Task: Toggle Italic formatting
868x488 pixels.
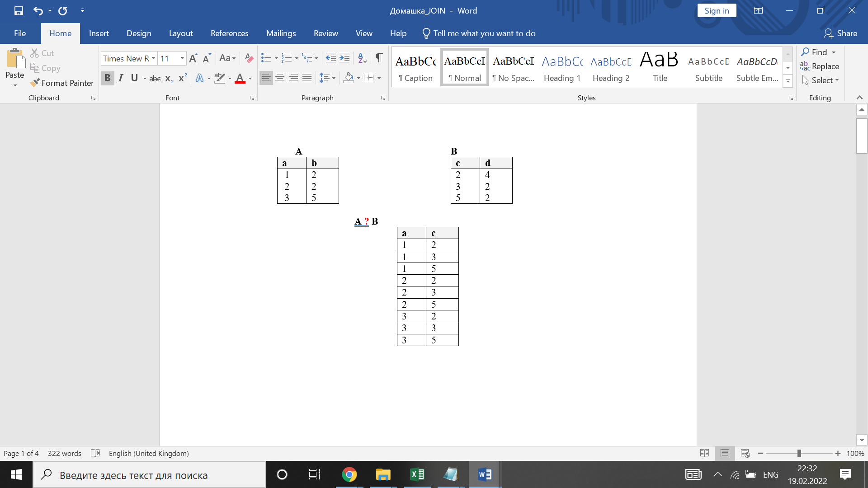Action: [x=121, y=78]
